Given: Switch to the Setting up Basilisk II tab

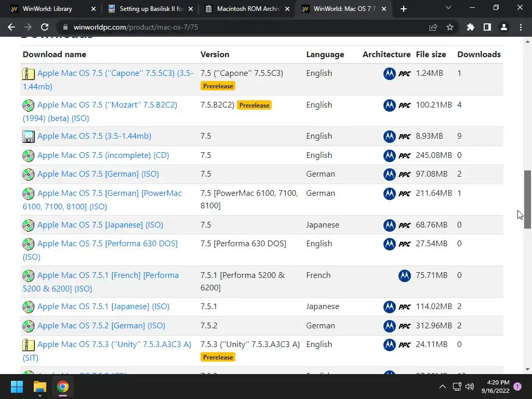Looking at the screenshot, I should pos(151,9).
